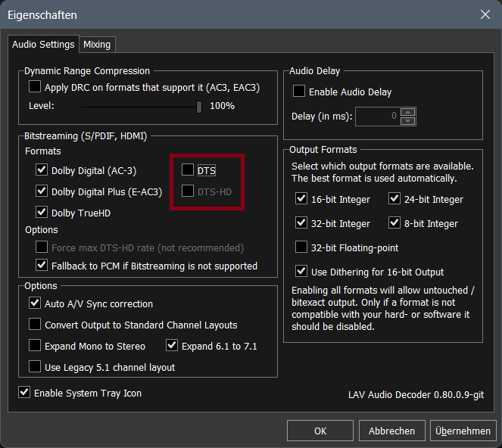
Task: Select the Audio Settings tab
Action: tap(43, 44)
